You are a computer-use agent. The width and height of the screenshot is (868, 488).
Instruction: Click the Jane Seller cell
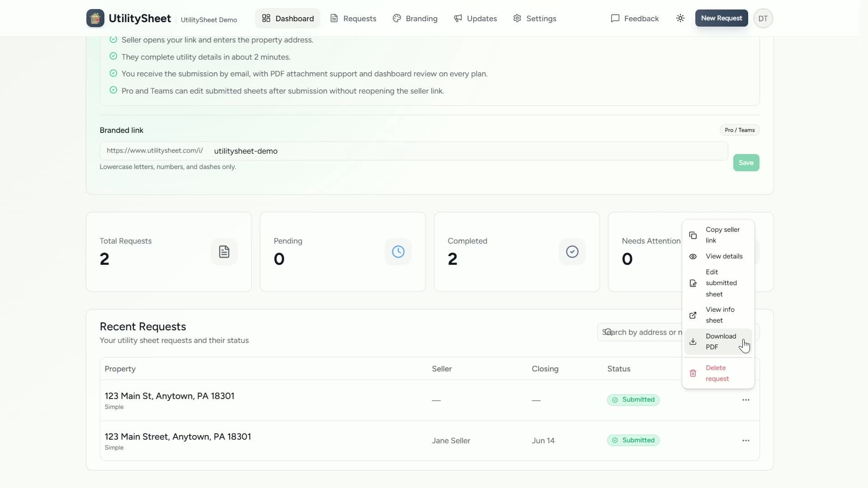pyautogui.click(x=451, y=441)
